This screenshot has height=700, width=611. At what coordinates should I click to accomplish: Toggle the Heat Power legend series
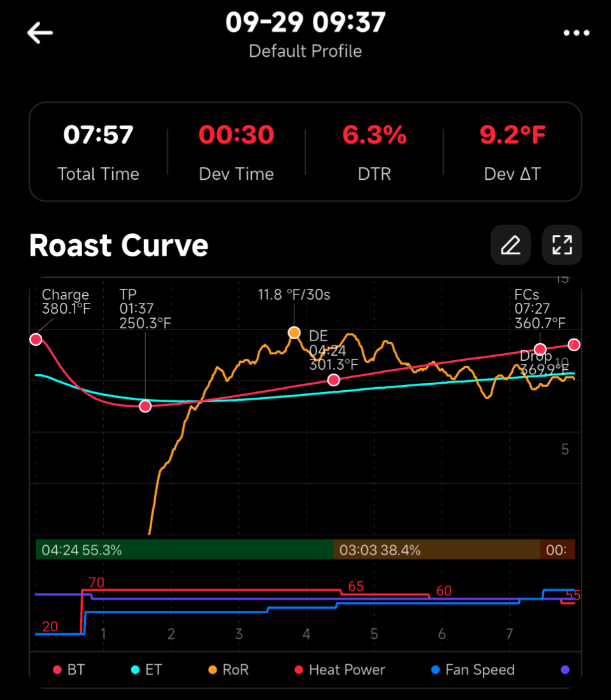(340, 669)
